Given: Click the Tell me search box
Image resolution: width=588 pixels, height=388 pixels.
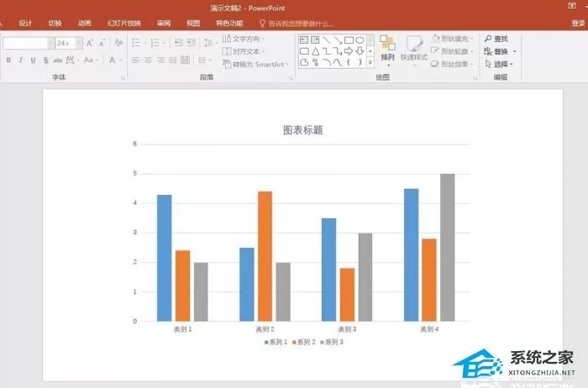Looking at the screenshot, I should [x=297, y=24].
